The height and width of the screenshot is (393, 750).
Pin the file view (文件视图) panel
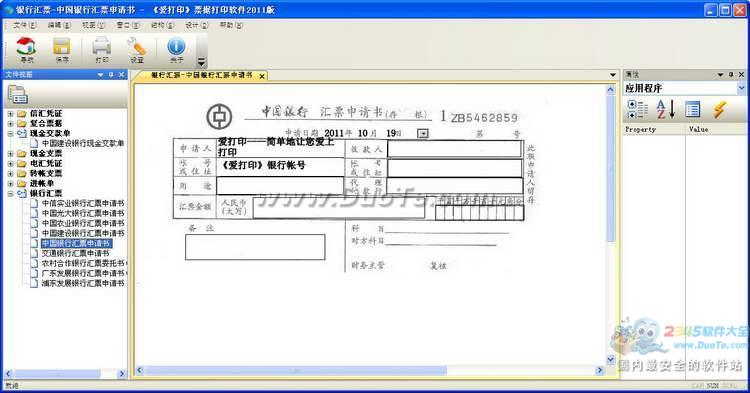coord(111,75)
